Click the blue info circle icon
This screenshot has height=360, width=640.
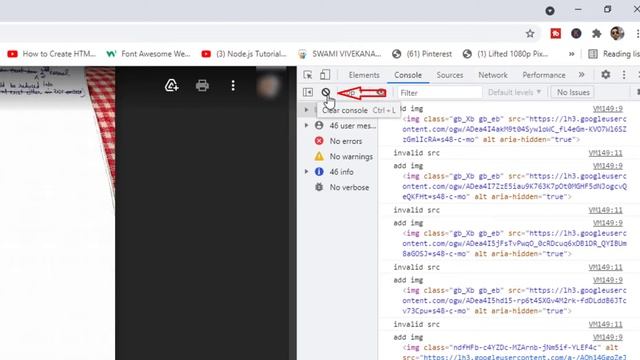319,172
